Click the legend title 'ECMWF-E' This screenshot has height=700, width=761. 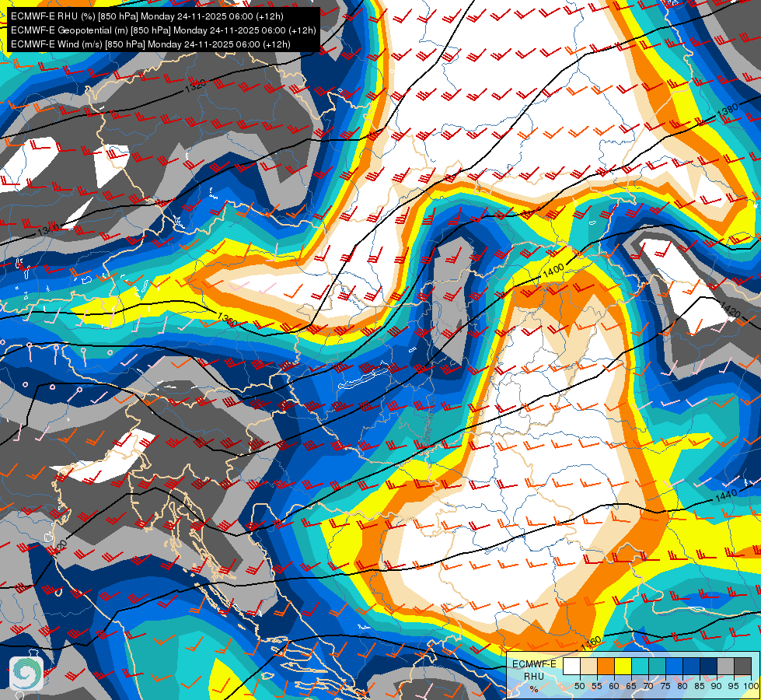(534, 664)
